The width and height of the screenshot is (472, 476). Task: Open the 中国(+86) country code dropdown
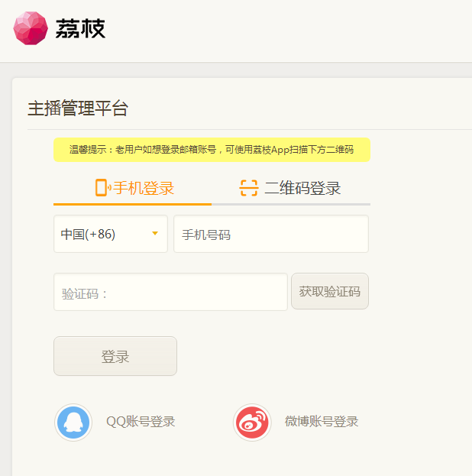[110, 234]
